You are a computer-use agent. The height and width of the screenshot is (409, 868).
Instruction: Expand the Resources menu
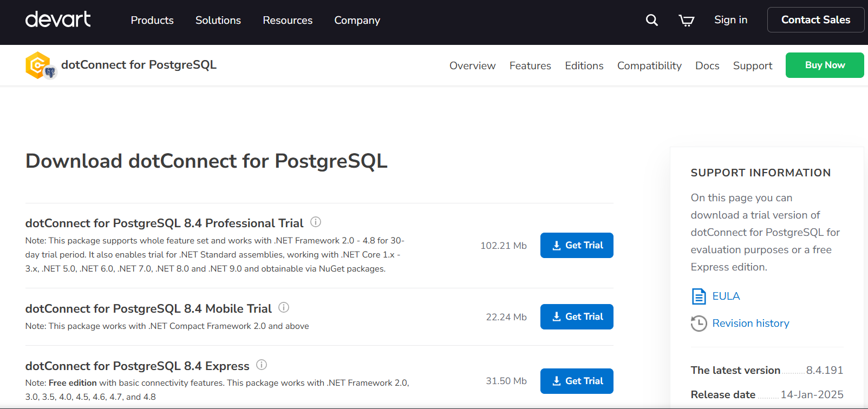tap(288, 20)
